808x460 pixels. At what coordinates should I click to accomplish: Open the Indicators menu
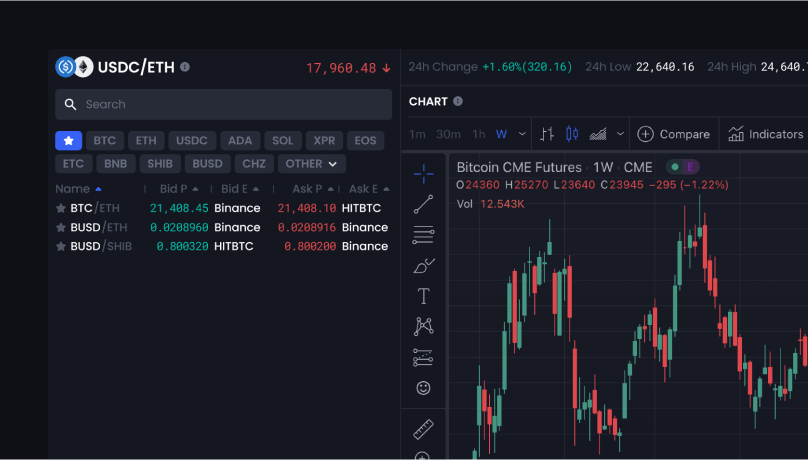coord(766,134)
